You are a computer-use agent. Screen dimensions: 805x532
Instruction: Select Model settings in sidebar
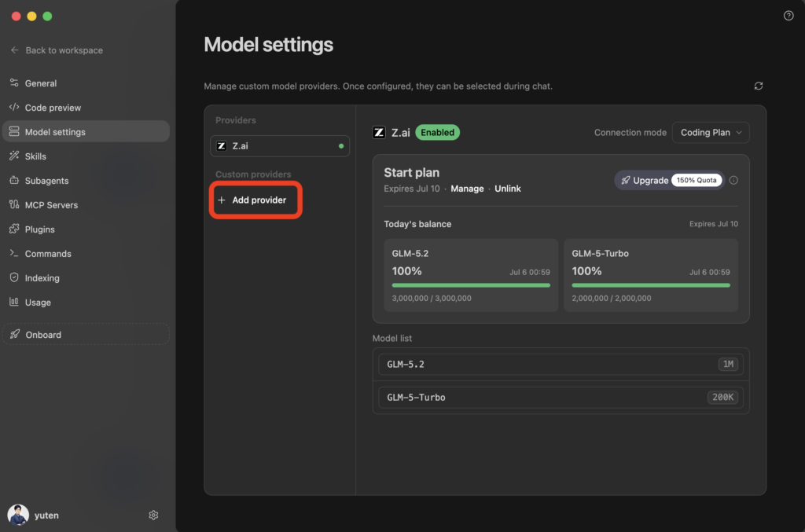point(86,132)
